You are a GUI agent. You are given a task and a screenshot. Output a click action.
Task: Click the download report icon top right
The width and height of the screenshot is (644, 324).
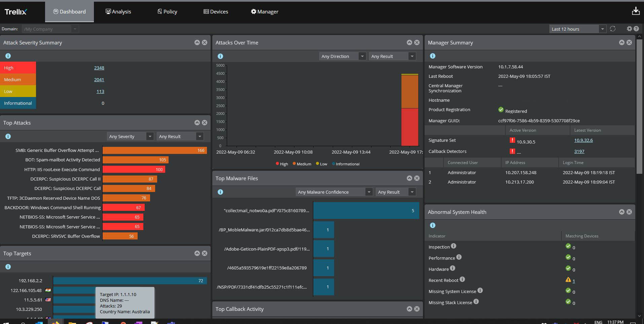(636, 11)
